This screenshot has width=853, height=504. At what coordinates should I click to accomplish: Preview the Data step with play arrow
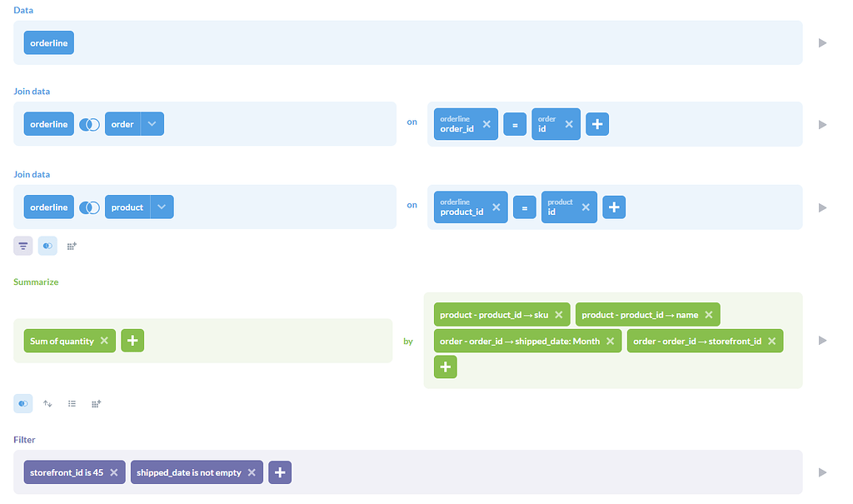pyautogui.click(x=822, y=42)
